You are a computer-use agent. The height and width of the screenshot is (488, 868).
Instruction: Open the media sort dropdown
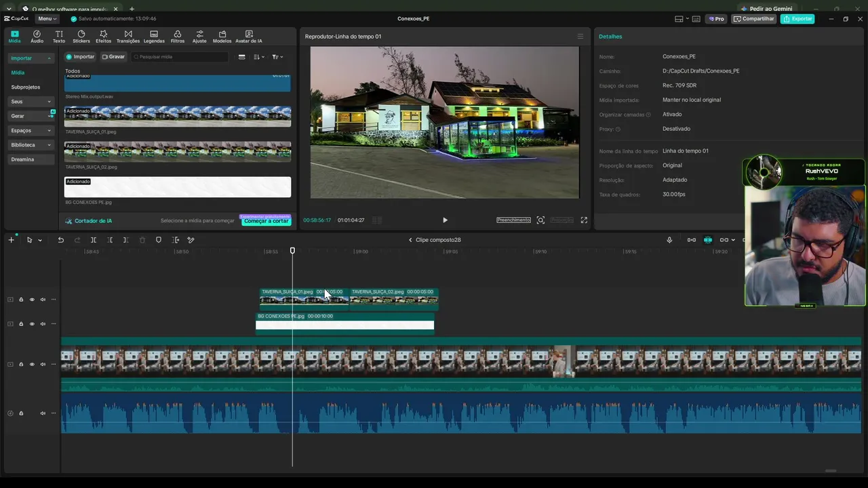click(258, 57)
